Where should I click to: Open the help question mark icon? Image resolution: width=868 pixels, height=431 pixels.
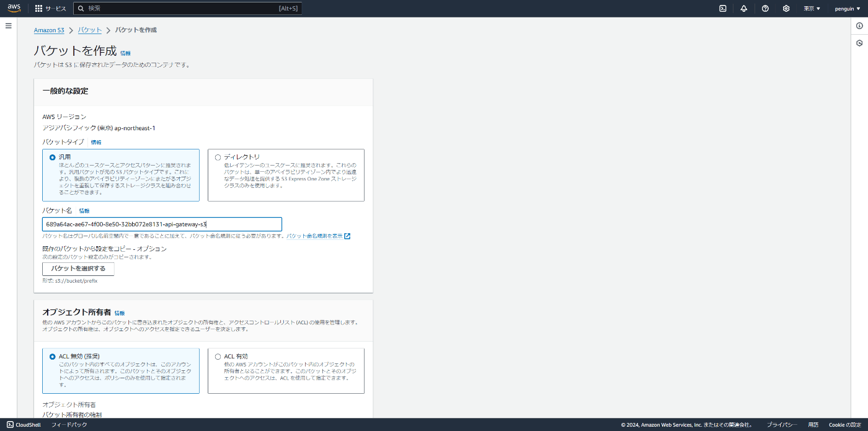tap(765, 9)
